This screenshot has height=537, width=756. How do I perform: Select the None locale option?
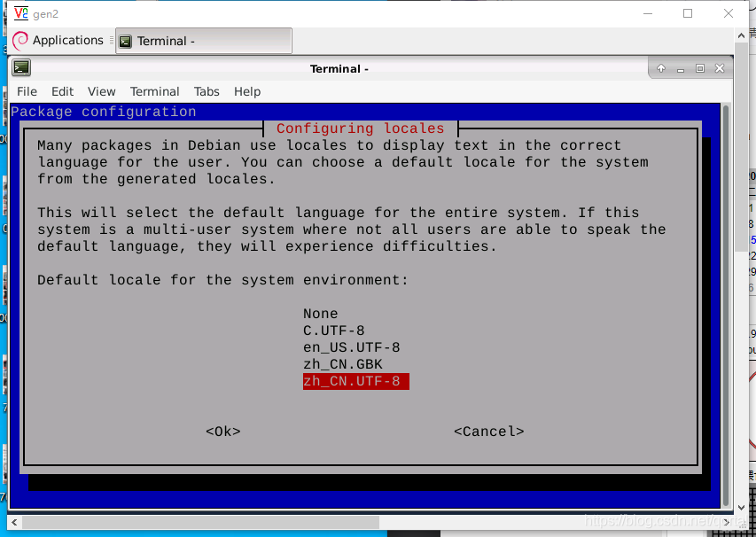(x=321, y=314)
